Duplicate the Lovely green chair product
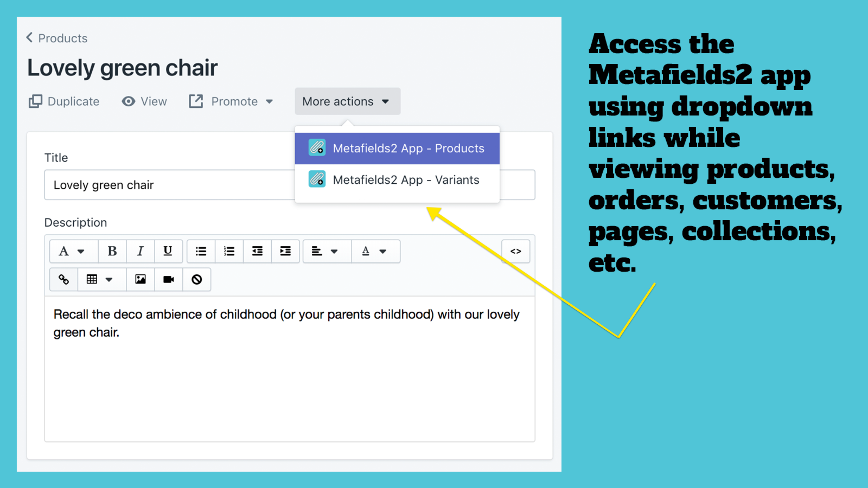This screenshot has height=488, width=868. click(x=63, y=101)
